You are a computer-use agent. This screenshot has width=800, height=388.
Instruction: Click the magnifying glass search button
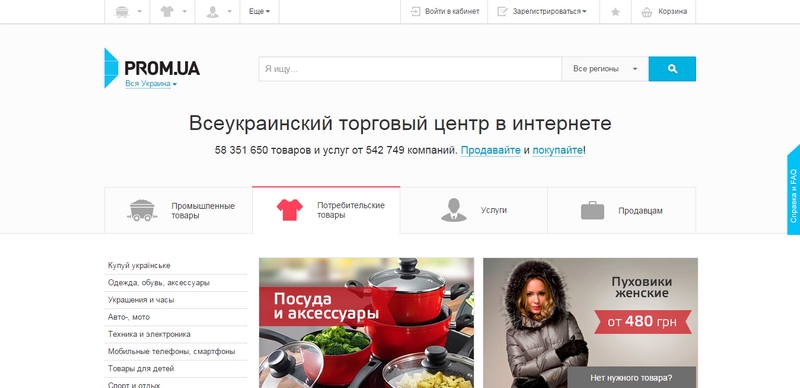coord(672,69)
